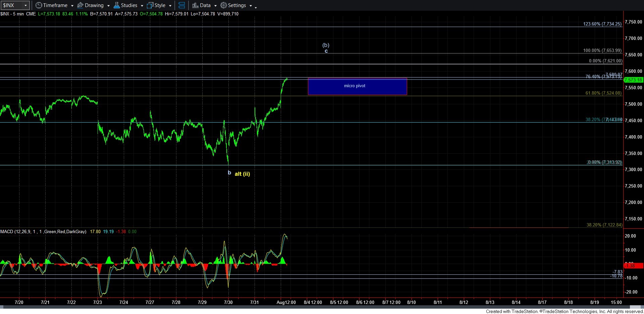Select the blue micro pivot rectangle
The image size is (644, 314).
tap(357, 87)
